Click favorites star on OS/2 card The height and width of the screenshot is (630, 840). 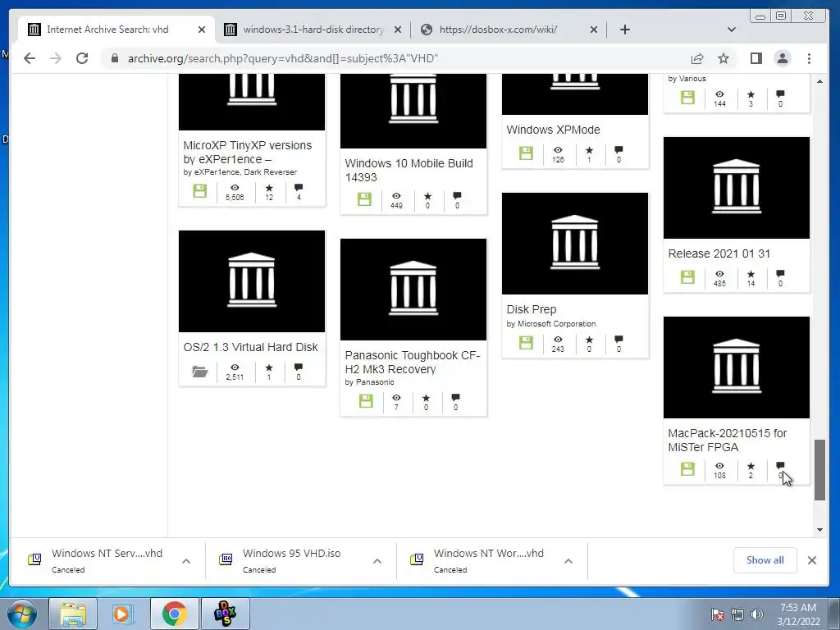click(x=269, y=367)
